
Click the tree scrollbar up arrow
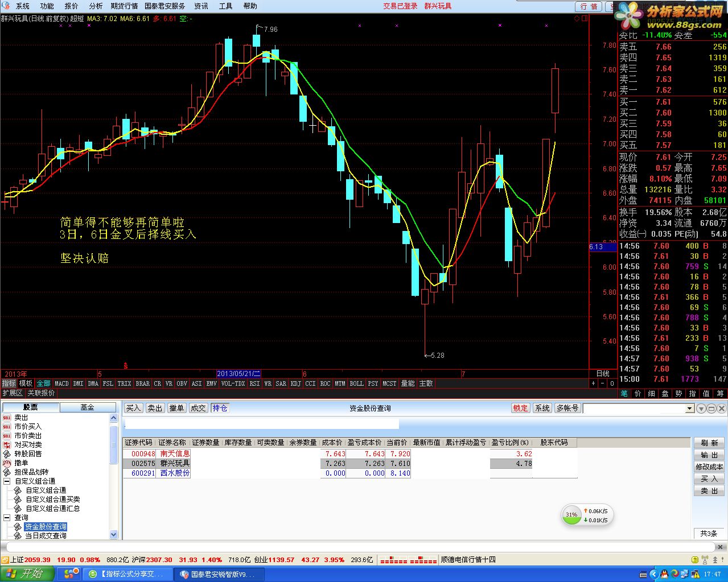tap(113, 418)
